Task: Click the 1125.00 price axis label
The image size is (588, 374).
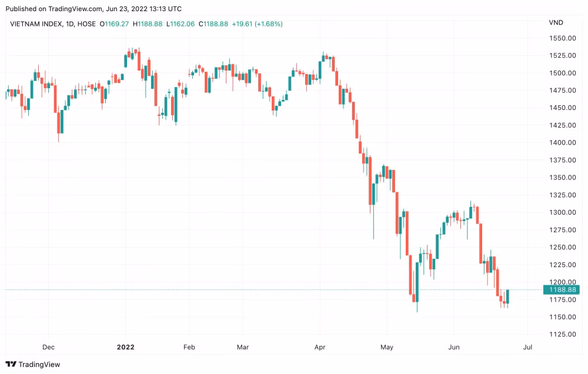Action: click(563, 334)
